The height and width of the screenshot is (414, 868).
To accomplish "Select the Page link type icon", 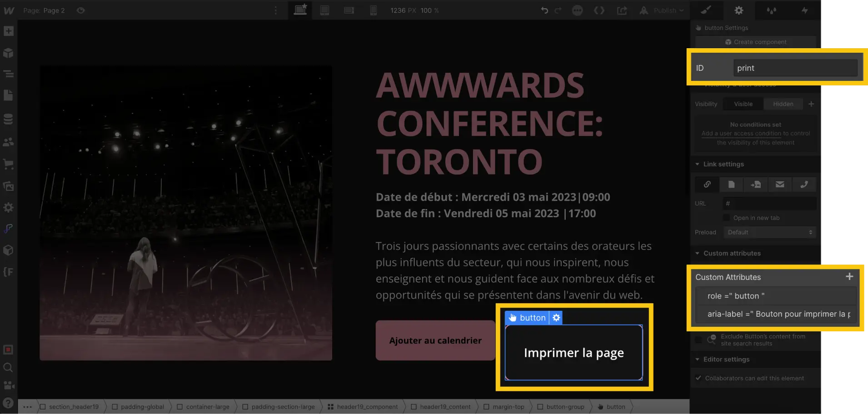I will [731, 185].
